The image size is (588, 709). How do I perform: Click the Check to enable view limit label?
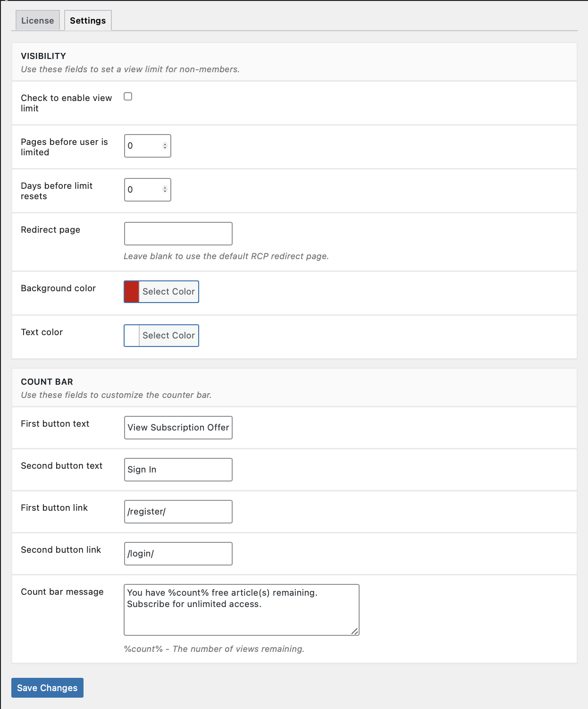click(67, 103)
